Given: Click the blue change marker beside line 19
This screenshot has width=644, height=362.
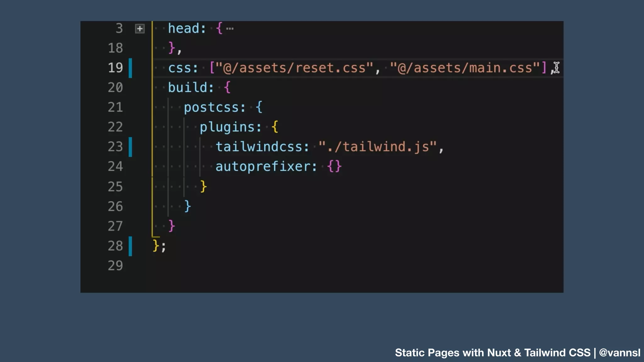Looking at the screenshot, I should click(x=130, y=68).
